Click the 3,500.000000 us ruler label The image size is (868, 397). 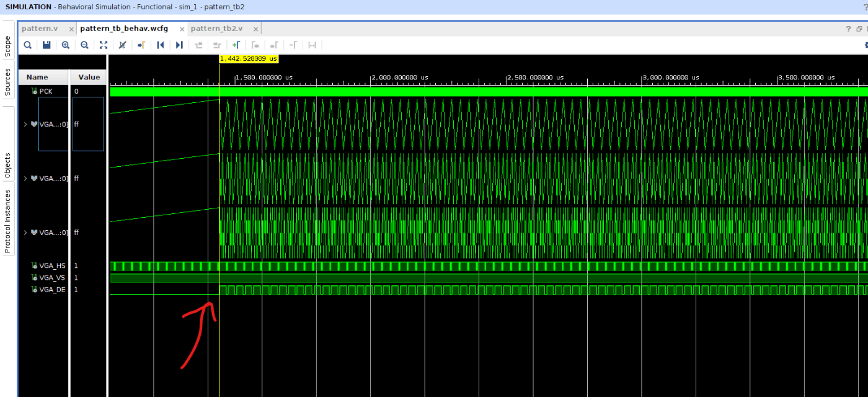point(807,77)
